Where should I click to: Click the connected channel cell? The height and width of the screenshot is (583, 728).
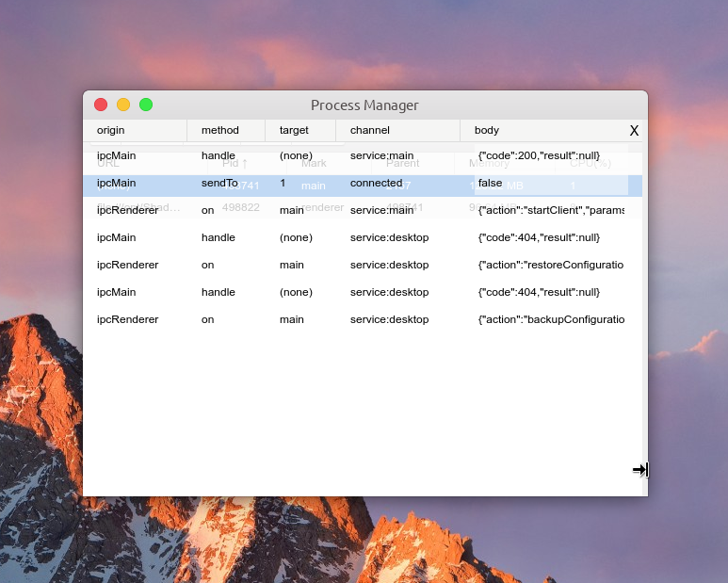(376, 183)
